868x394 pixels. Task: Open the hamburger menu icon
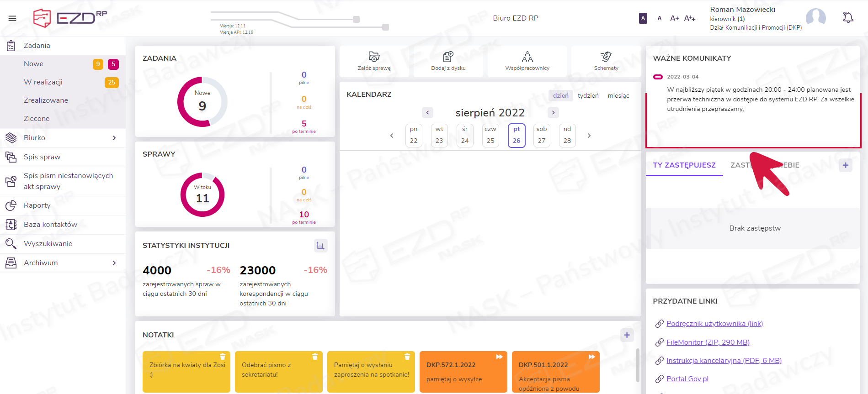pos(12,18)
